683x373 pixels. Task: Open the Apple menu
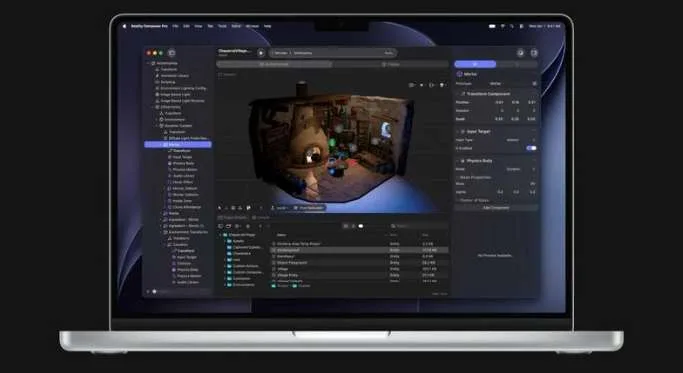click(124, 26)
